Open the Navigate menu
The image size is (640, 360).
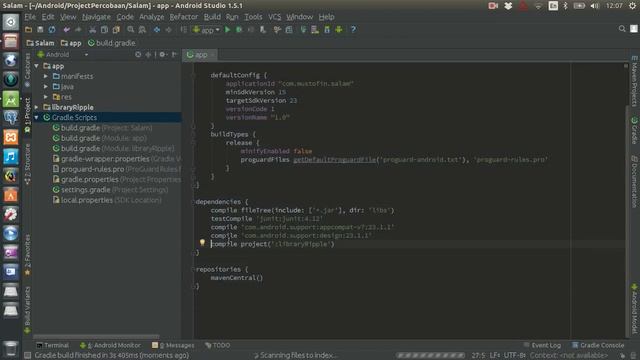tap(96, 17)
